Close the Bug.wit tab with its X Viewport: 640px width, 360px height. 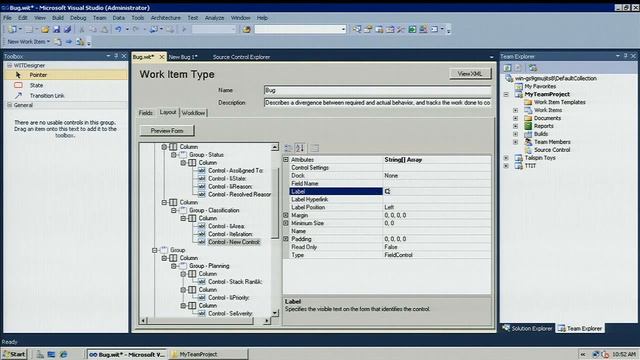tap(162, 57)
